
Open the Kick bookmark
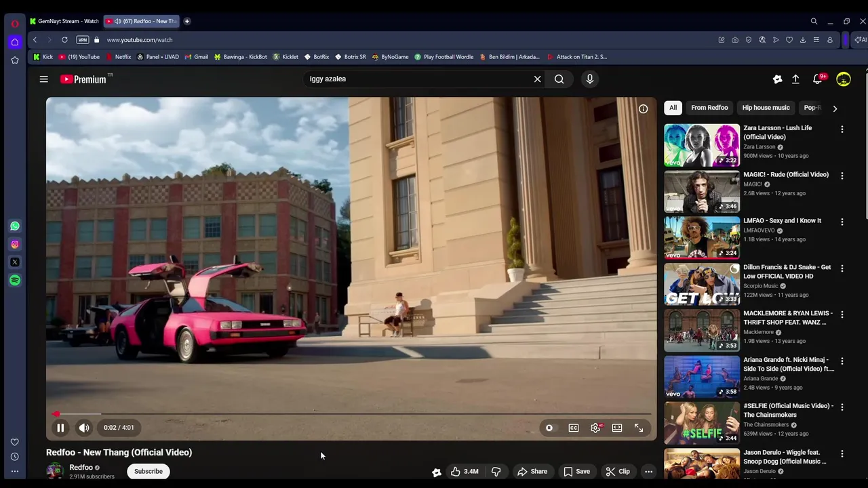coord(42,57)
